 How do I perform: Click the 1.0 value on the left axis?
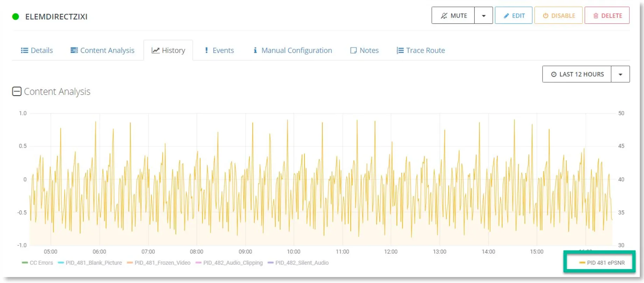point(23,113)
